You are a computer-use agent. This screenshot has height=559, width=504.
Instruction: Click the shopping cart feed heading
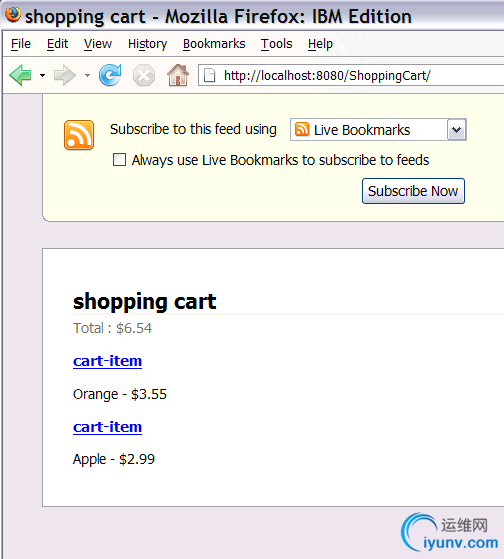point(144,302)
